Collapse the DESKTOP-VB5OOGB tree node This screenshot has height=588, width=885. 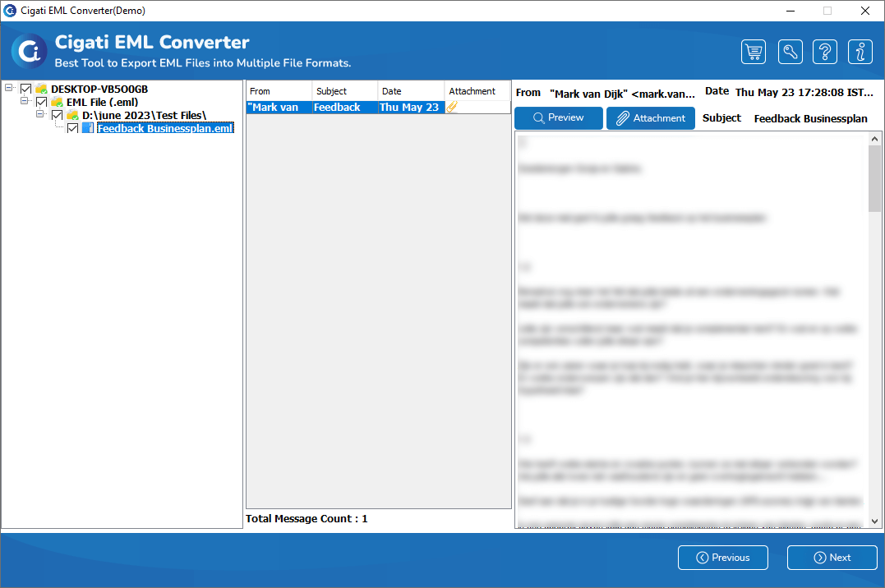(8, 88)
